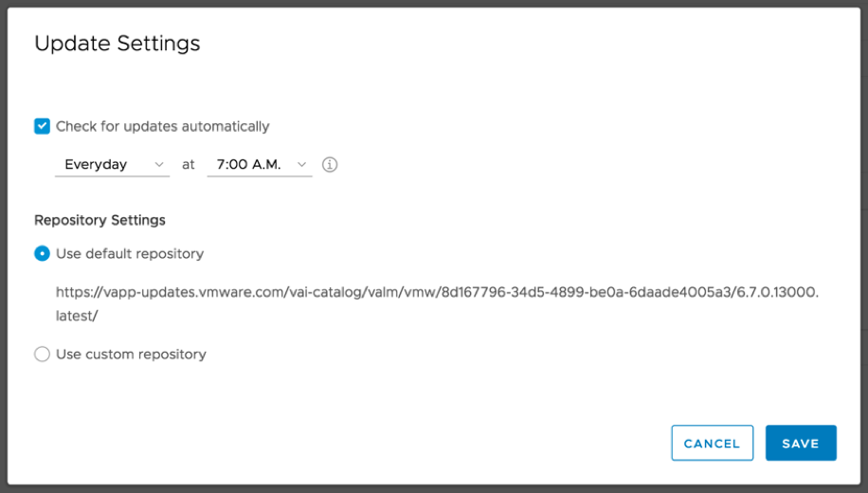Click the 'Use default repository' label text
The width and height of the screenshot is (868, 493).
pos(130,254)
